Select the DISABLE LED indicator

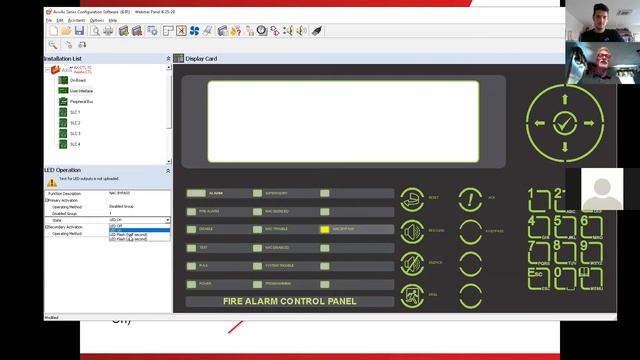[x=191, y=229]
